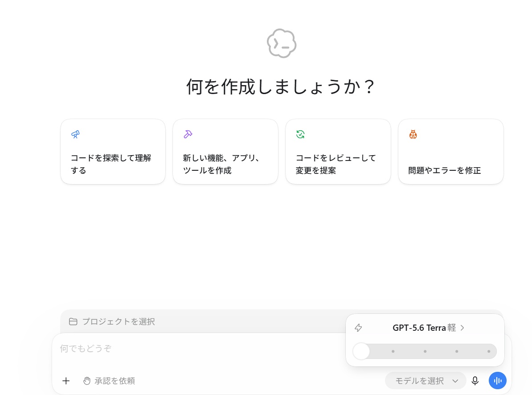The width and height of the screenshot is (532, 395).
Task: Click the telescope explore-code icon
Action: coord(75,134)
